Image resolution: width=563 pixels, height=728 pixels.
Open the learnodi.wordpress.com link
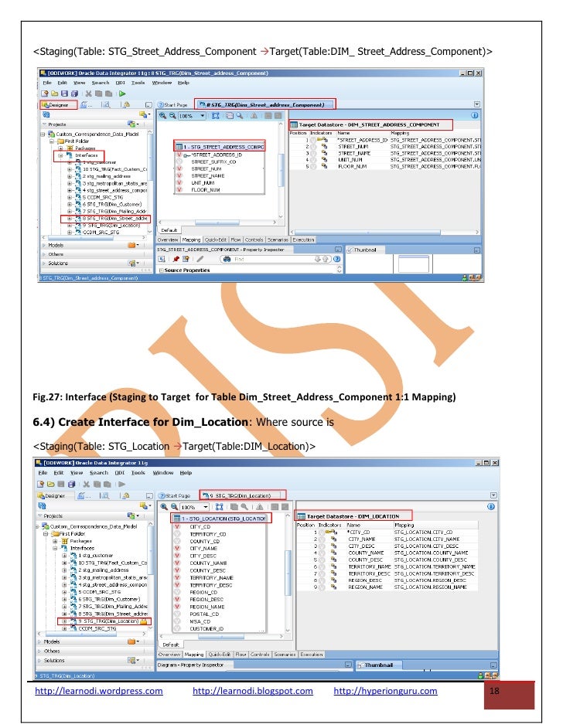[x=99, y=691]
